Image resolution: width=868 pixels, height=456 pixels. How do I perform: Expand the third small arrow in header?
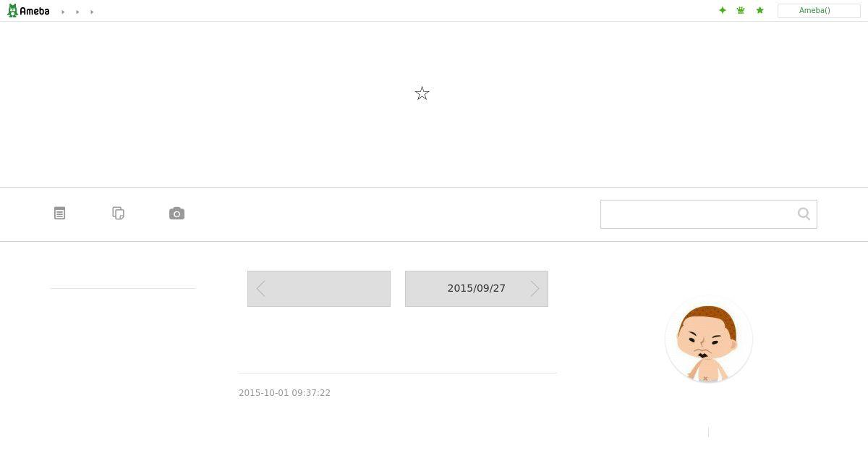point(92,12)
